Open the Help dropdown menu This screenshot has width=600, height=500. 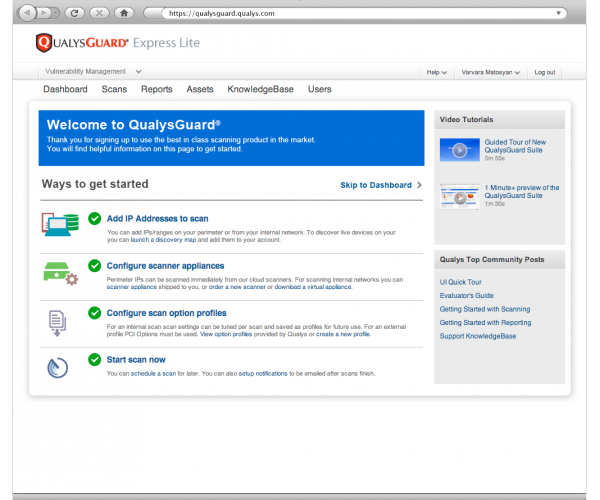(x=437, y=72)
